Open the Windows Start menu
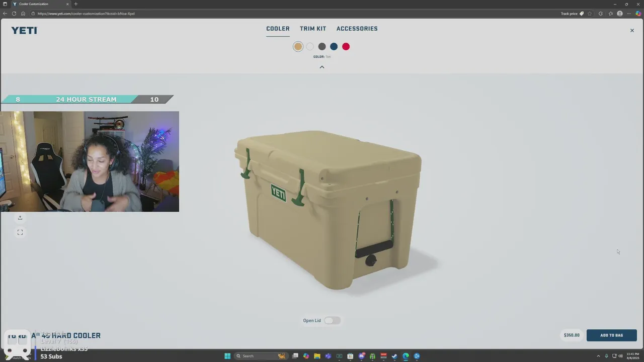644x362 pixels. click(227, 356)
